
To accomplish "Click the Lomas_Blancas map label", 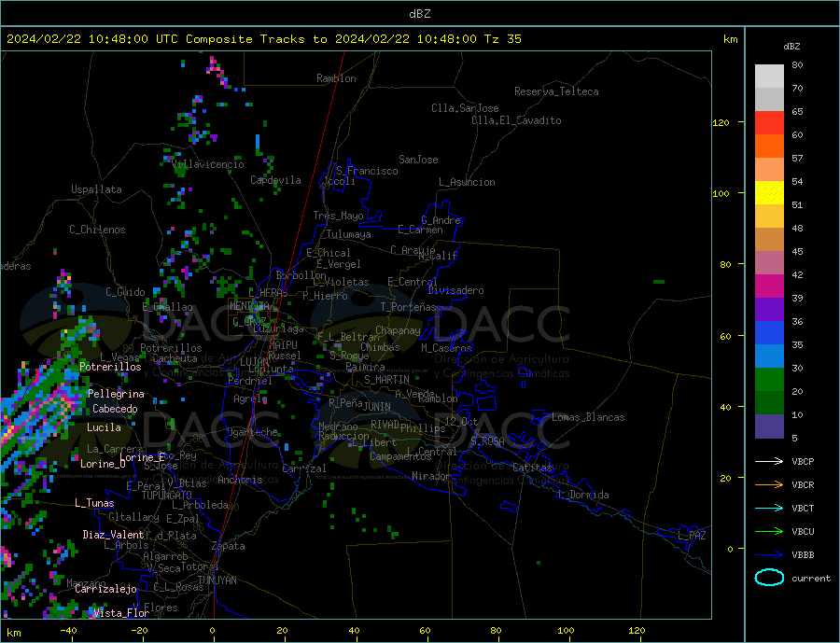I will (588, 417).
